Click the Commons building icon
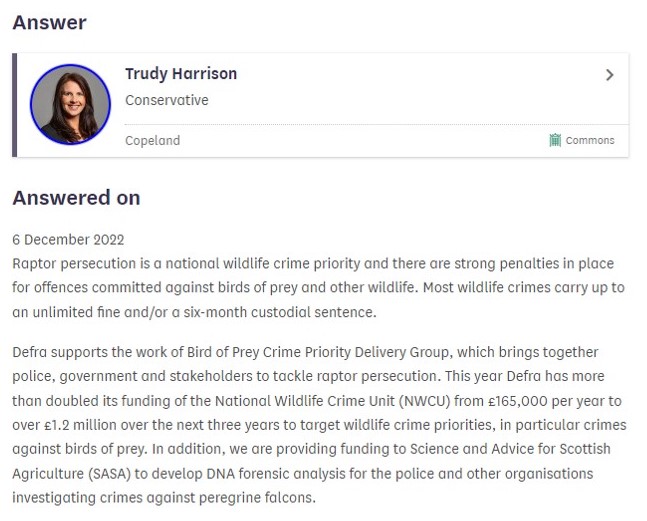Viewport: 647px width, 521px height. [555, 140]
